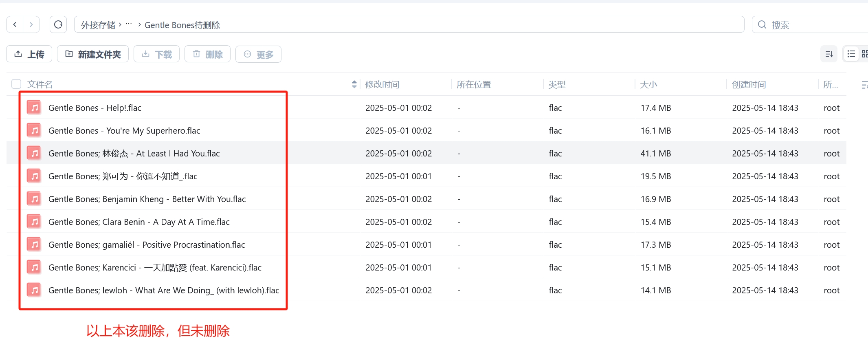Click music icon of 一天加點愛 file
Screen dimensions: 868x352
click(x=35, y=267)
